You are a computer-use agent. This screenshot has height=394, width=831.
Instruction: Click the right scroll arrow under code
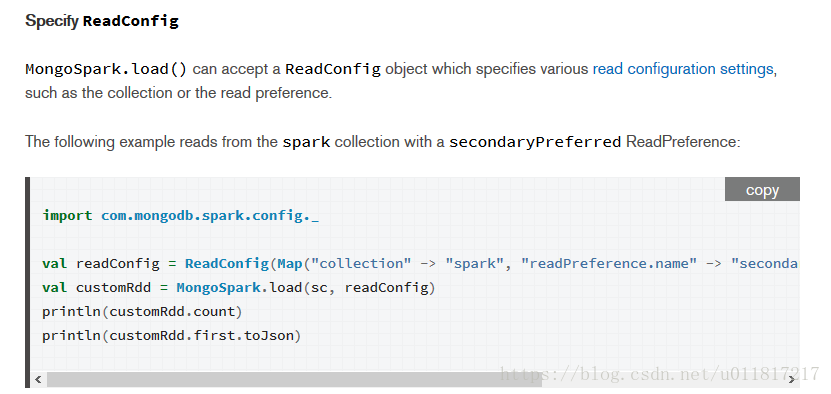792,379
